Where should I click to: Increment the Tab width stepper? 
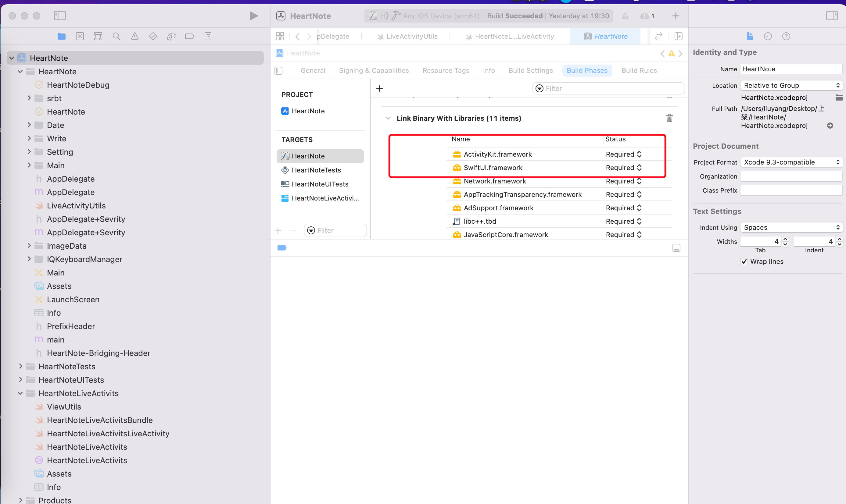pos(785,239)
